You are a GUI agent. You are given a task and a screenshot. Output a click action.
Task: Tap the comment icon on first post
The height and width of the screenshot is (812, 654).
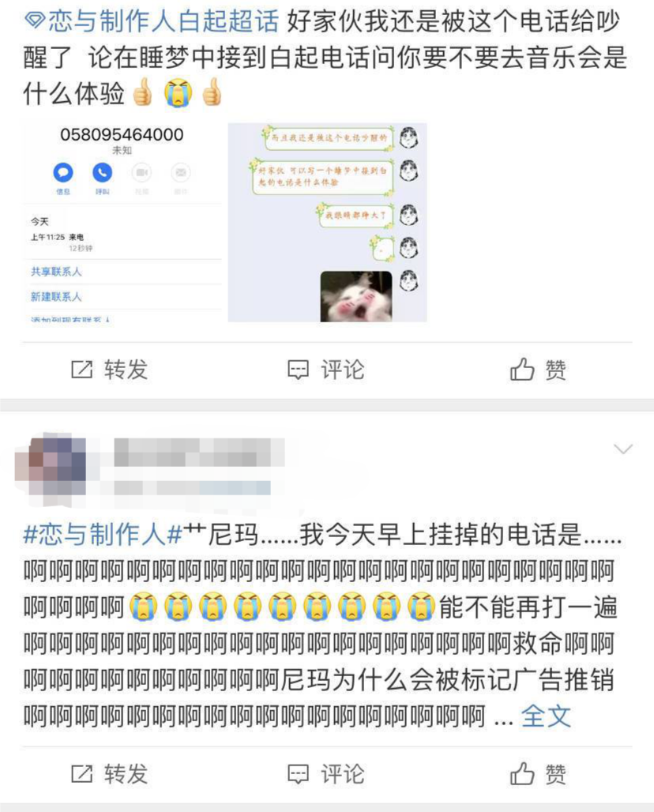[299, 370]
